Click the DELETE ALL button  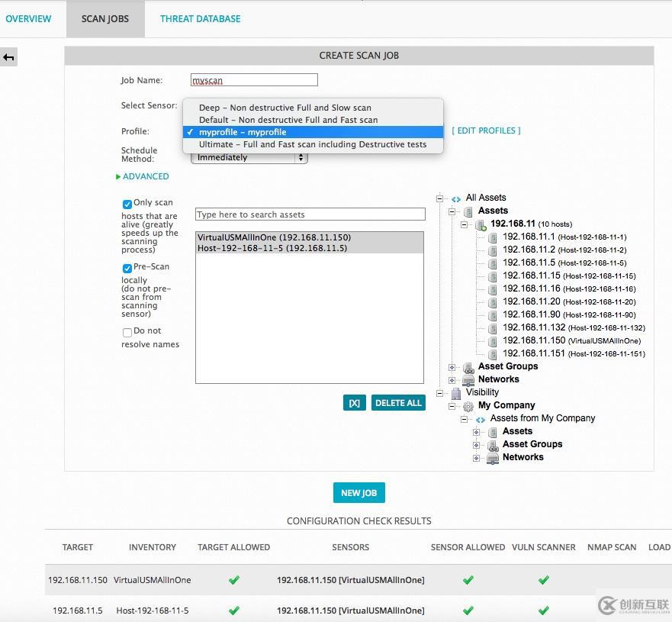pyautogui.click(x=398, y=403)
